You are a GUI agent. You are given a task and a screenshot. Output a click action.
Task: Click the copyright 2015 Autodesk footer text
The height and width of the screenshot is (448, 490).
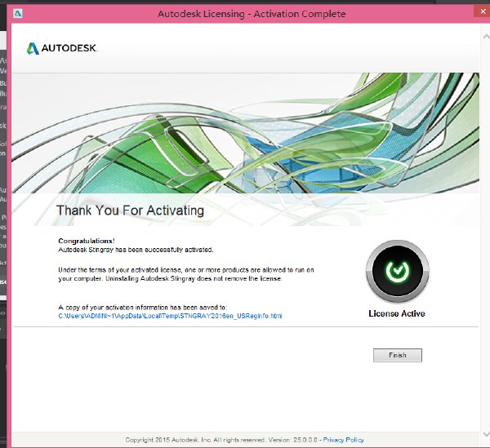221,440
